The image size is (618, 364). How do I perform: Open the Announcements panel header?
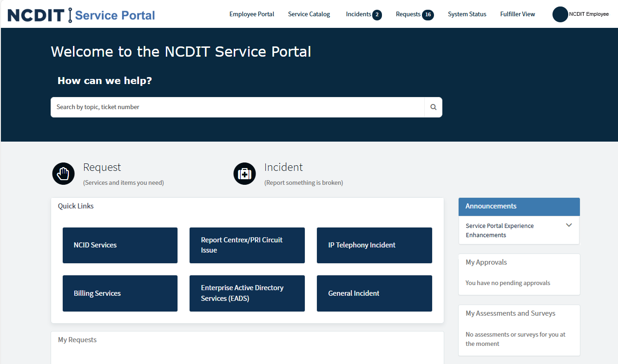click(x=491, y=206)
